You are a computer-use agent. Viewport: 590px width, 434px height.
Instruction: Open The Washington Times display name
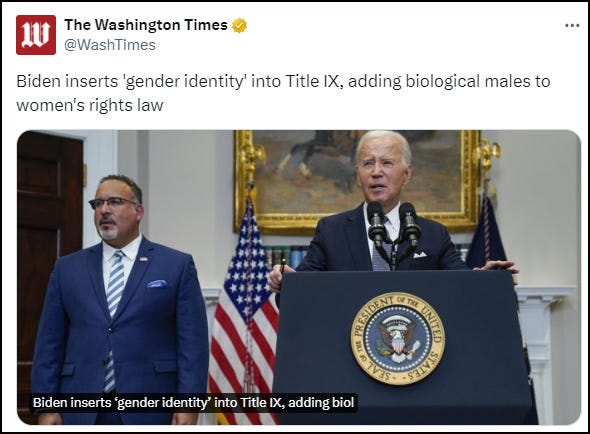[146, 25]
